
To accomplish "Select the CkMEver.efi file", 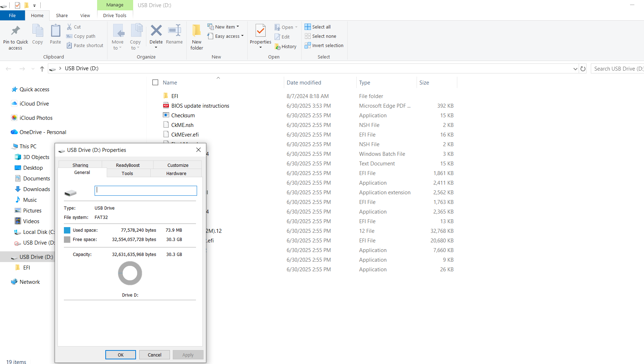I will [x=185, y=134].
